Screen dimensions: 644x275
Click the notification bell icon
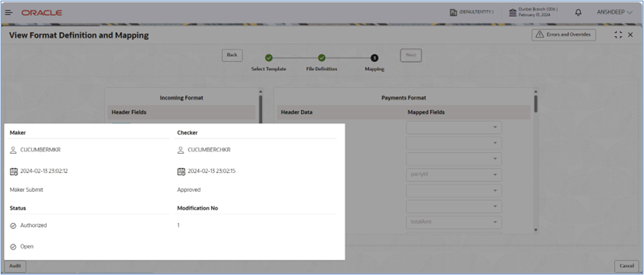(x=578, y=13)
